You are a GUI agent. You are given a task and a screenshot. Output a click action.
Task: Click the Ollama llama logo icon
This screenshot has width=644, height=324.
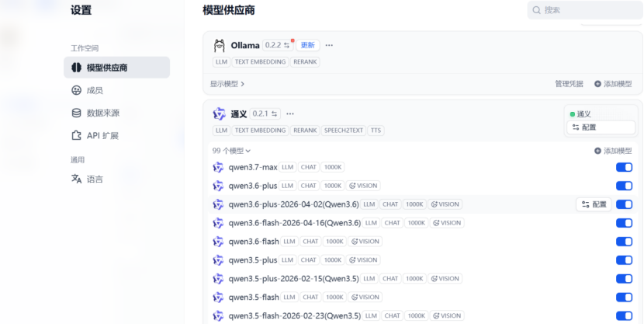(220, 45)
